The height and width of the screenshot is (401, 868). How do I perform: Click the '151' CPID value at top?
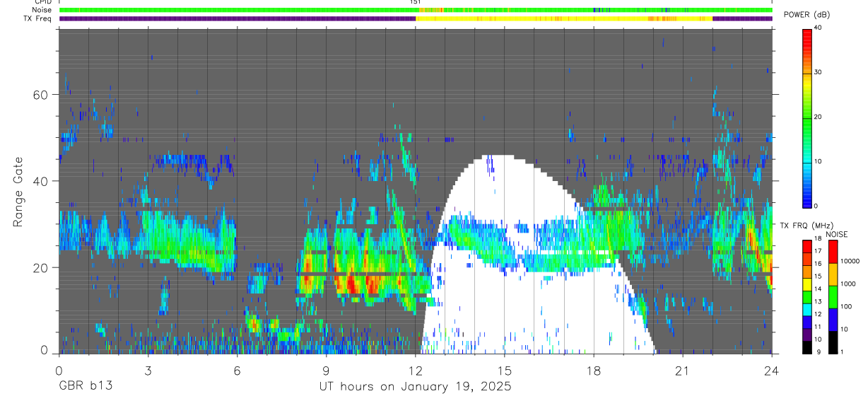coord(416,2)
